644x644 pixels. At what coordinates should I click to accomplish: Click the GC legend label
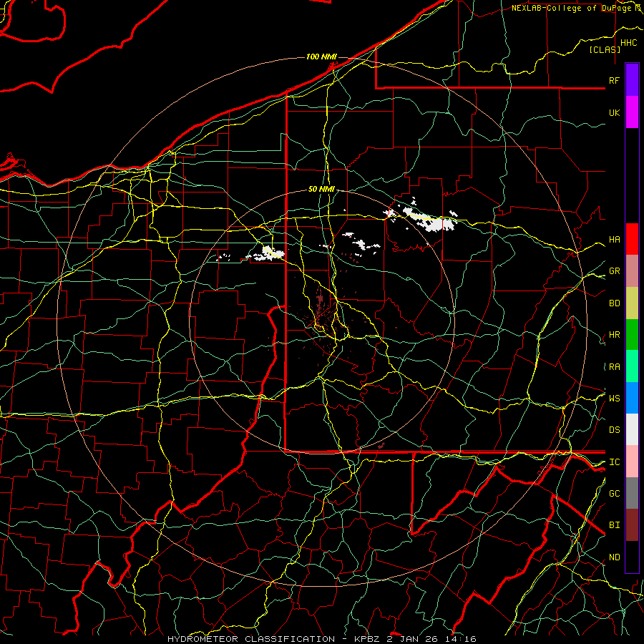614,494
